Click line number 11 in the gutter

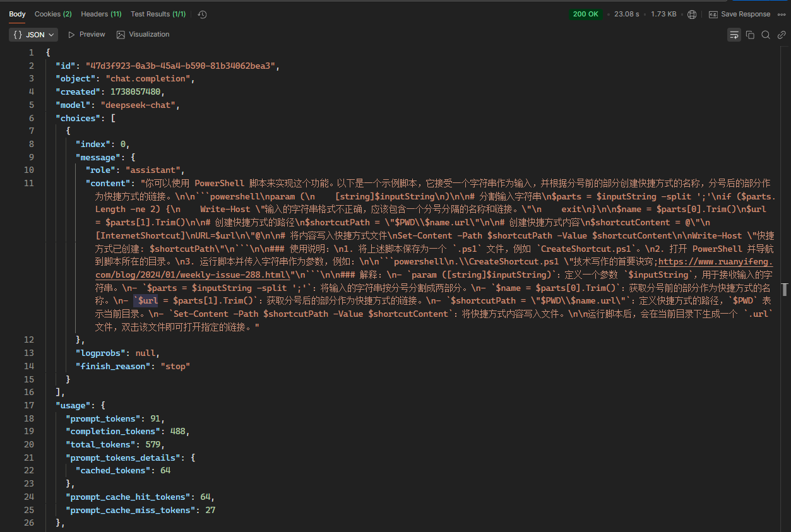(x=29, y=183)
